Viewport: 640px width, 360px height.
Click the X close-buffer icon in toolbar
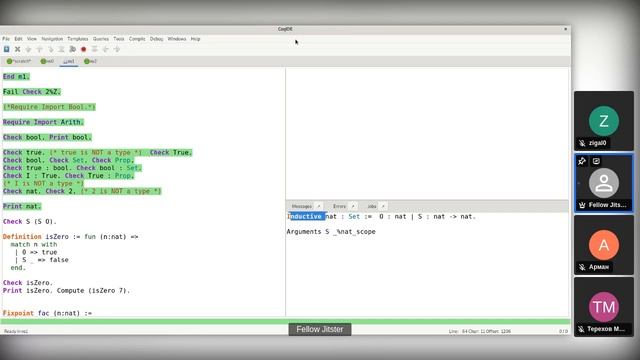point(18,49)
